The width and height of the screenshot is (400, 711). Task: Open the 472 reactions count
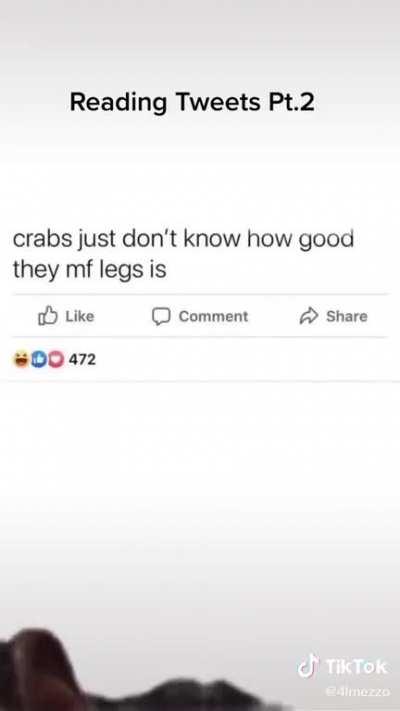click(x=82, y=360)
